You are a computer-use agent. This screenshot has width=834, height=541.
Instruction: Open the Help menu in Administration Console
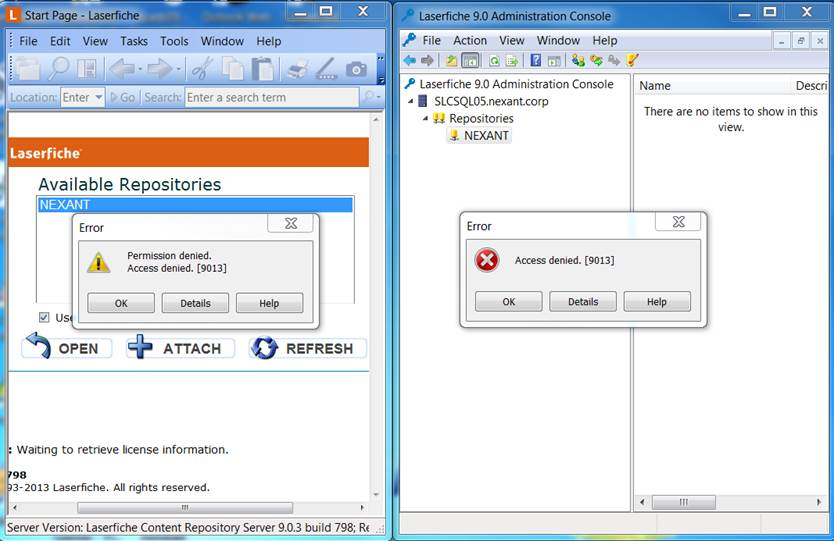point(605,40)
